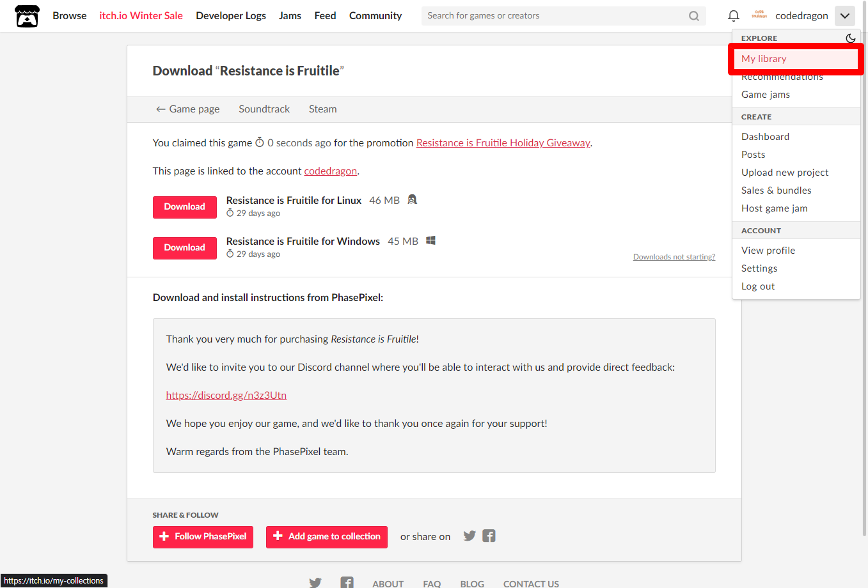Open the notifications bell
This screenshot has width=868, height=588.
pos(734,16)
